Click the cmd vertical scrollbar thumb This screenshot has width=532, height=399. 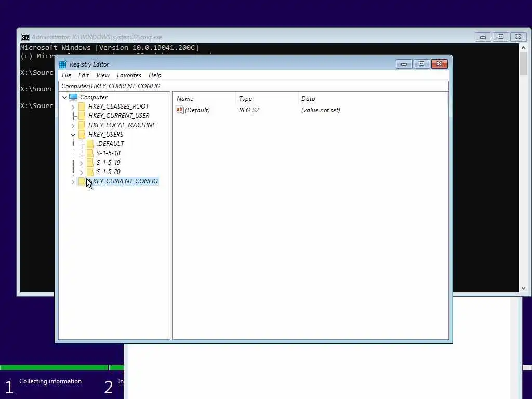(x=523, y=64)
